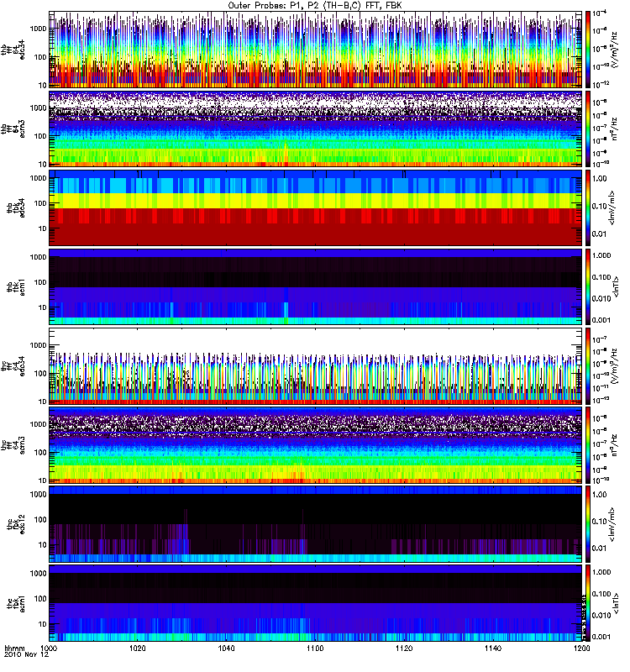
Task: Click the "thc fff 64 edc34" y-axis label
Action: [13, 365]
